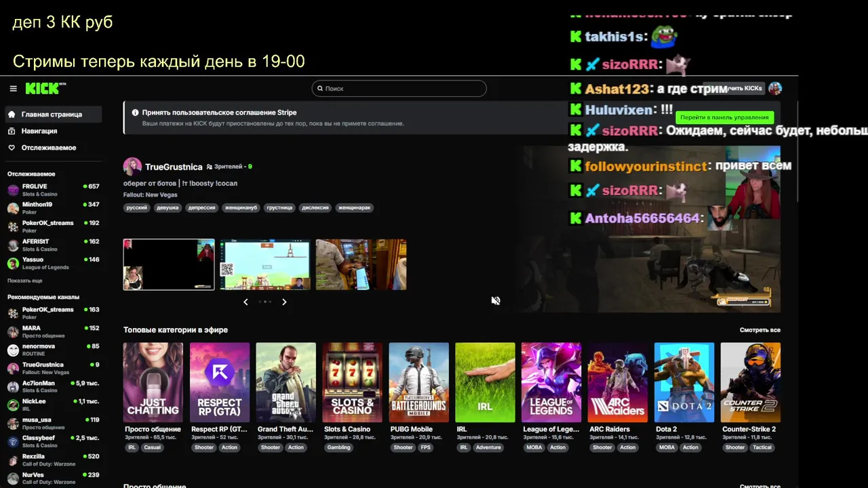Expand followed list with Показать еще
The width and height of the screenshot is (868, 488).
pos(25,281)
